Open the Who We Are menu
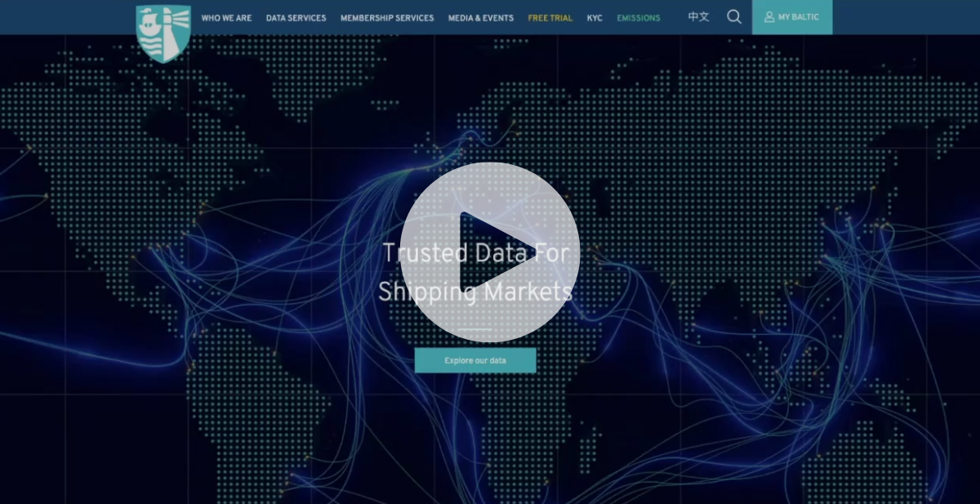This screenshot has width=980, height=504. 226,18
